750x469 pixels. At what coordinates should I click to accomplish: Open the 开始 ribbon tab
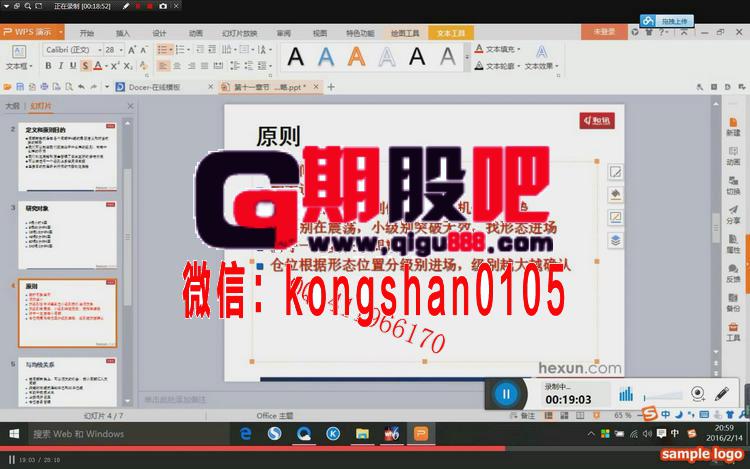tap(87, 33)
